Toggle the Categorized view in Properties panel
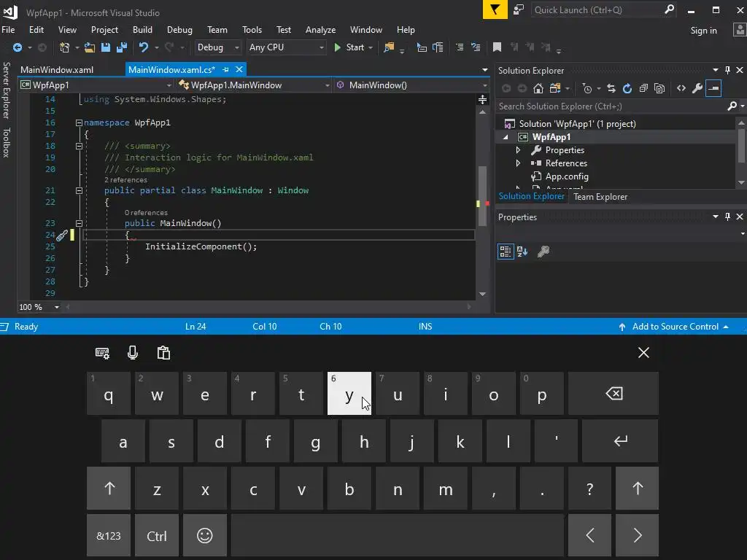 (506, 252)
